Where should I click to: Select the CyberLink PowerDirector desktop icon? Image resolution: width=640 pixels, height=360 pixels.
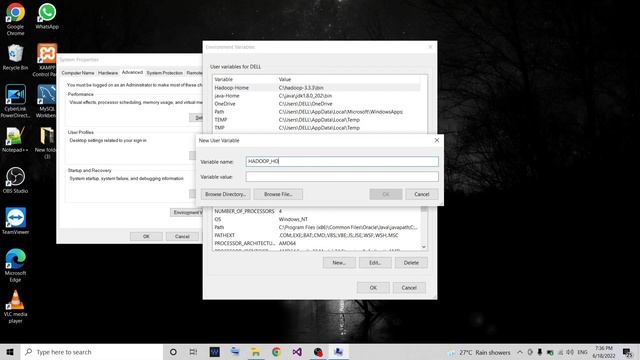[15, 101]
